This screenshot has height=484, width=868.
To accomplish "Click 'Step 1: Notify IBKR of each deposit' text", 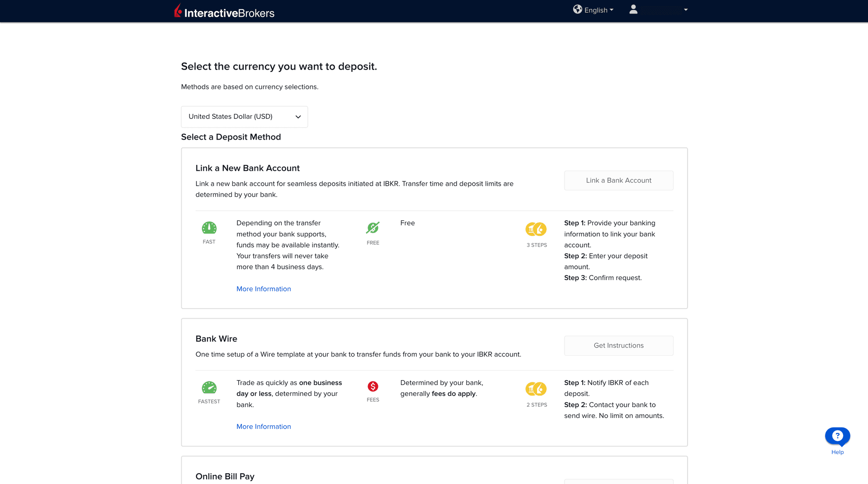I will click(x=607, y=388).
